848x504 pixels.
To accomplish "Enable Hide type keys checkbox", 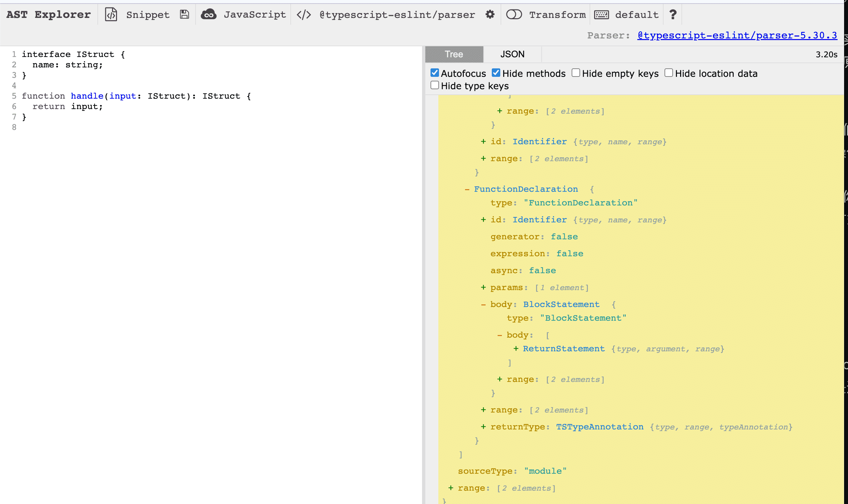I will pyautogui.click(x=435, y=85).
